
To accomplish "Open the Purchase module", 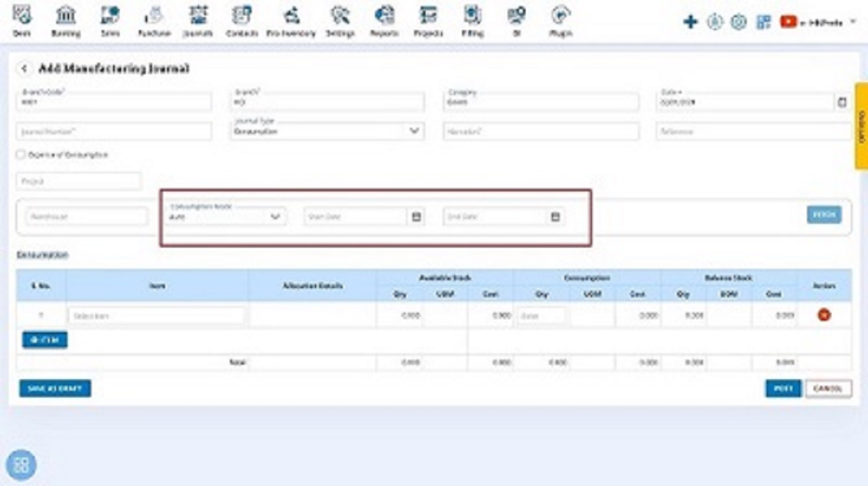I will coord(154,21).
